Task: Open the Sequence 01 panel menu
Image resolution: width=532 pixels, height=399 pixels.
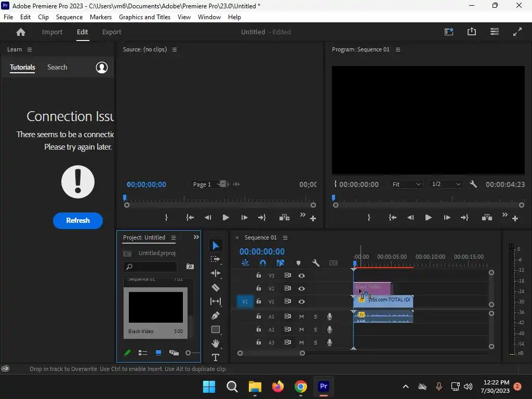Action: click(x=285, y=237)
